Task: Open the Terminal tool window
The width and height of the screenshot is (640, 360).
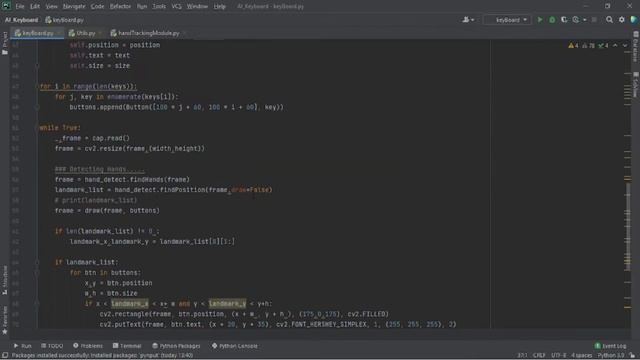Action: 127,346
